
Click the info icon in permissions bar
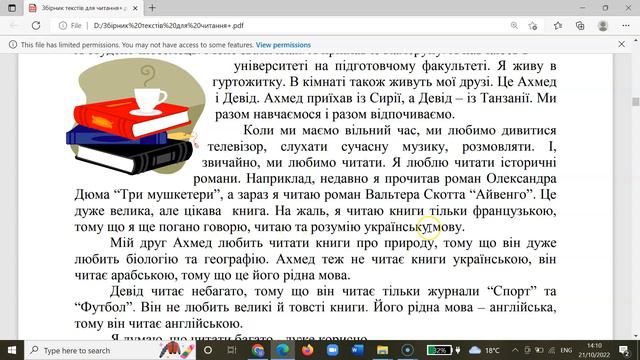pos(13,44)
